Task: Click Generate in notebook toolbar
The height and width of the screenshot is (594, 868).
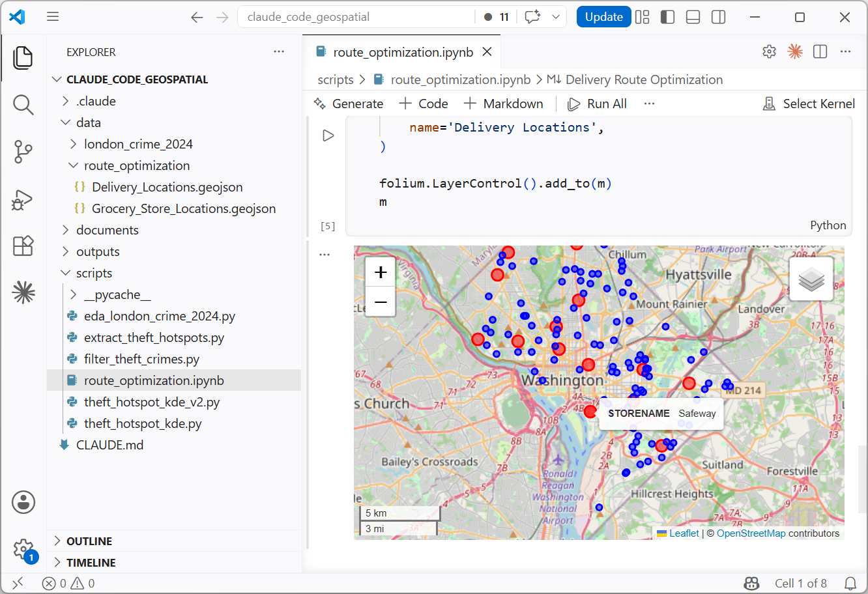Action: click(x=349, y=104)
